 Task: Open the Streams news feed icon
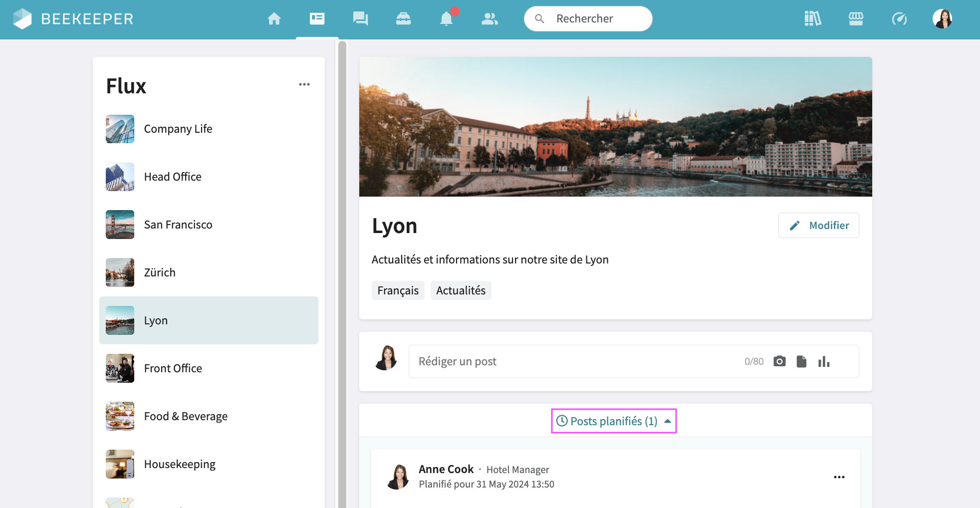[x=317, y=19]
